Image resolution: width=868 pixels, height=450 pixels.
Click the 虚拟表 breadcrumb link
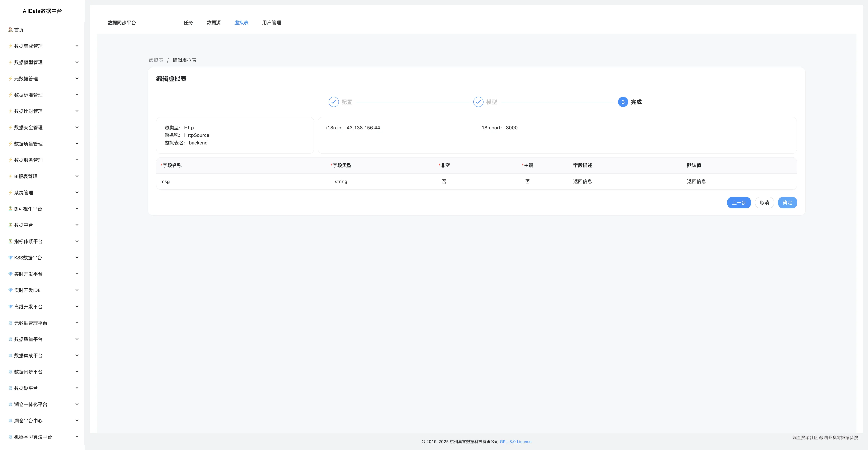[x=156, y=60]
